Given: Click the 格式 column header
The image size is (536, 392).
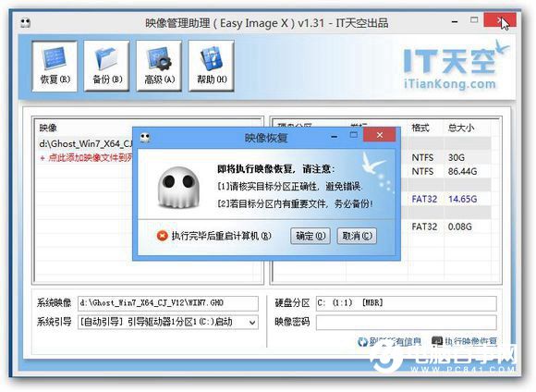Looking at the screenshot, I should (x=420, y=128).
